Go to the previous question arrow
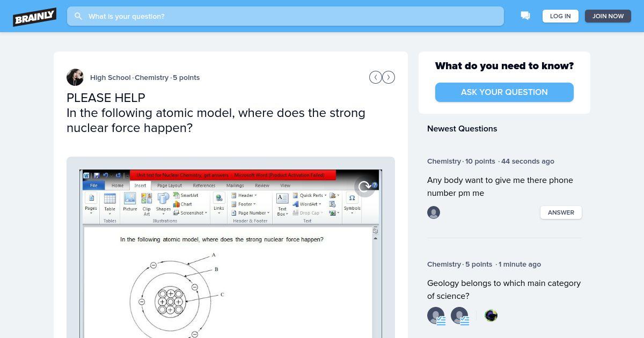The height and width of the screenshot is (338, 644). click(376, 77)
